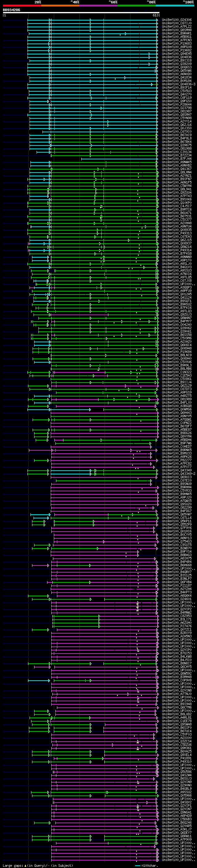Viewport: 197px width, 868px height.
Task: Select the UniRef100_Q69UI3 label
Action: click(177, 477)
